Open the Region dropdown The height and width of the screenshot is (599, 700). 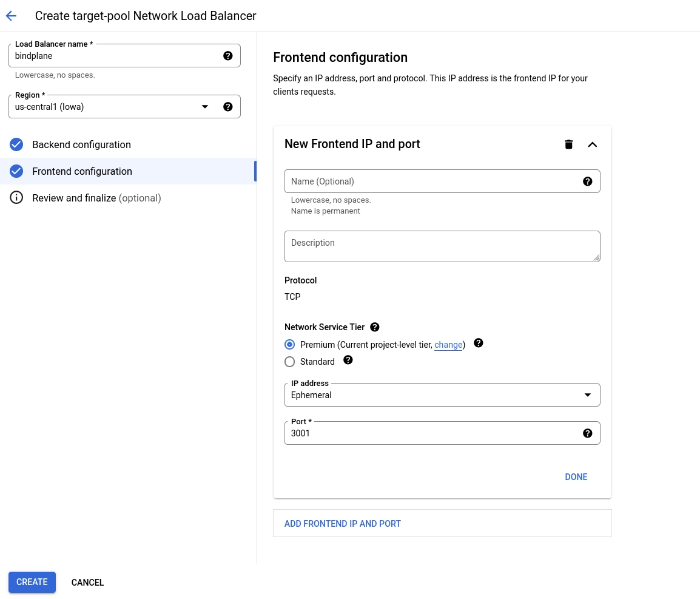click(x=204, y=106)
